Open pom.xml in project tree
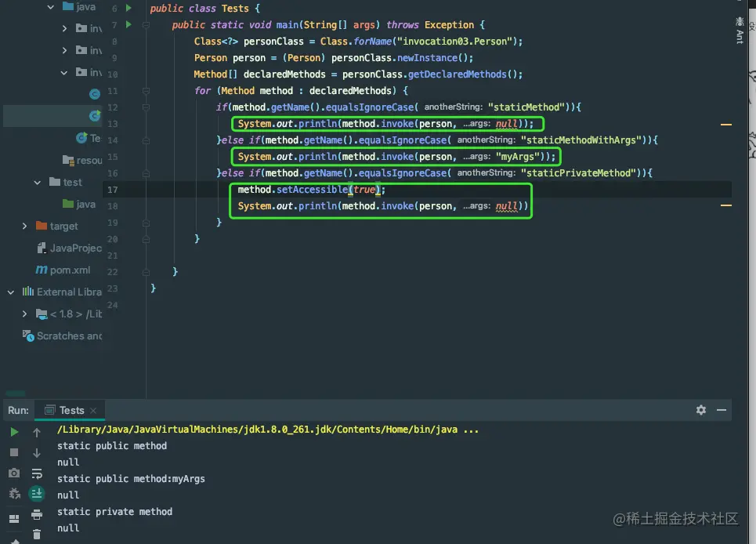This screenshot has height=544, width=756. (x=63, y=270)
